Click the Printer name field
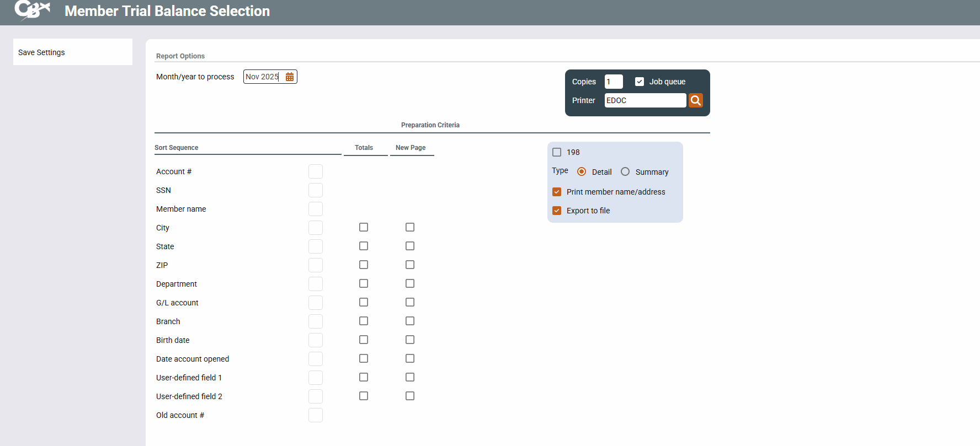 (645, 100)
